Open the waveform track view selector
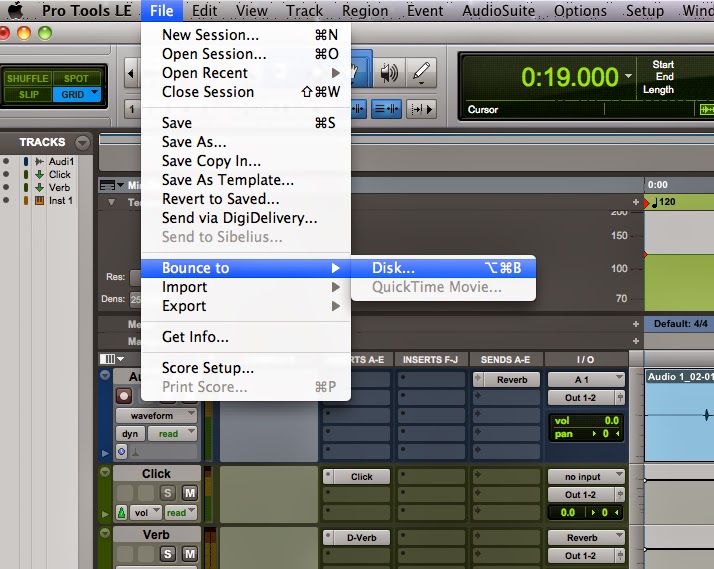714x569 pixels. tap(156, 416)
